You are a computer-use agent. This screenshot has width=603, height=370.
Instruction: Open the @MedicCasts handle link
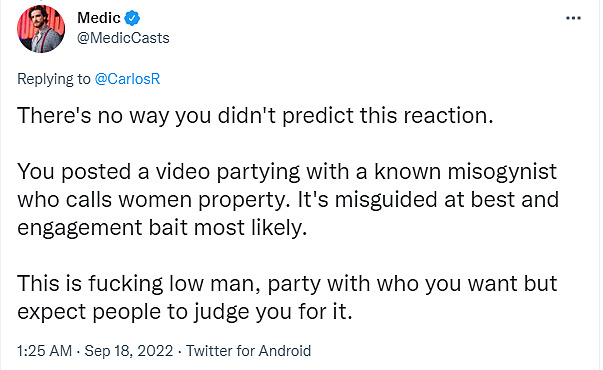pos(123,38)
